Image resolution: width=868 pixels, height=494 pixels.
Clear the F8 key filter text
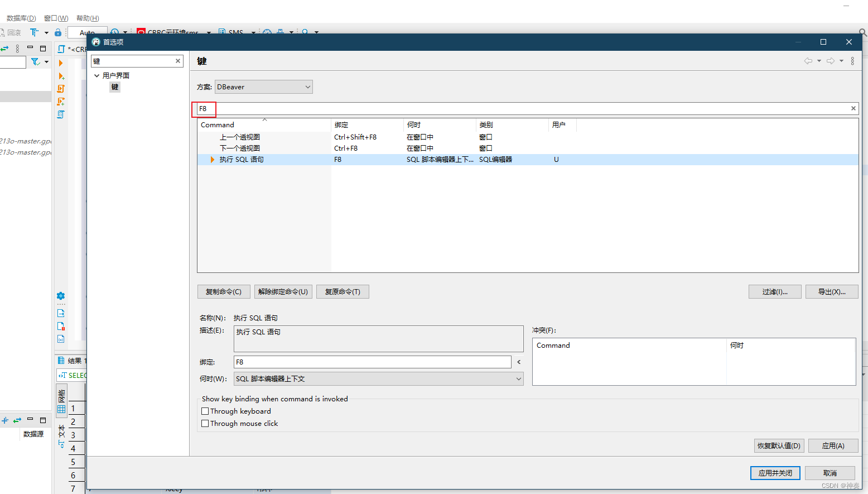pos(853,108)
